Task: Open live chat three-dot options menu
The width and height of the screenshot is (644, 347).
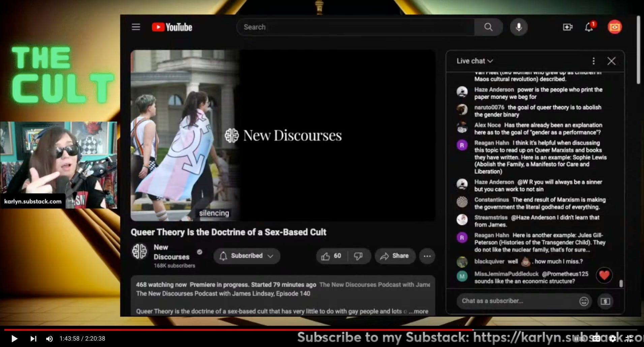Action: pos(593,61)
